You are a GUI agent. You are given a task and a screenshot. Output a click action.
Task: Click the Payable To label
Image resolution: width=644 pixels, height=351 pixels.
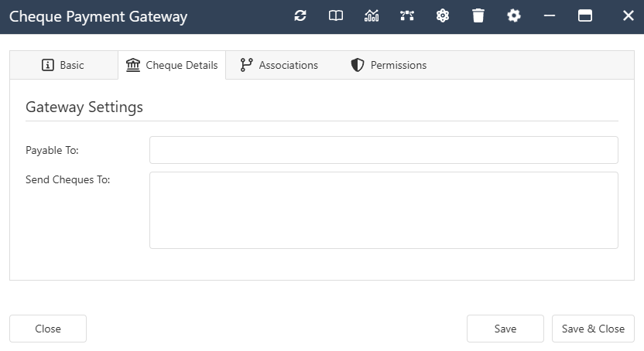pos(52,151)
